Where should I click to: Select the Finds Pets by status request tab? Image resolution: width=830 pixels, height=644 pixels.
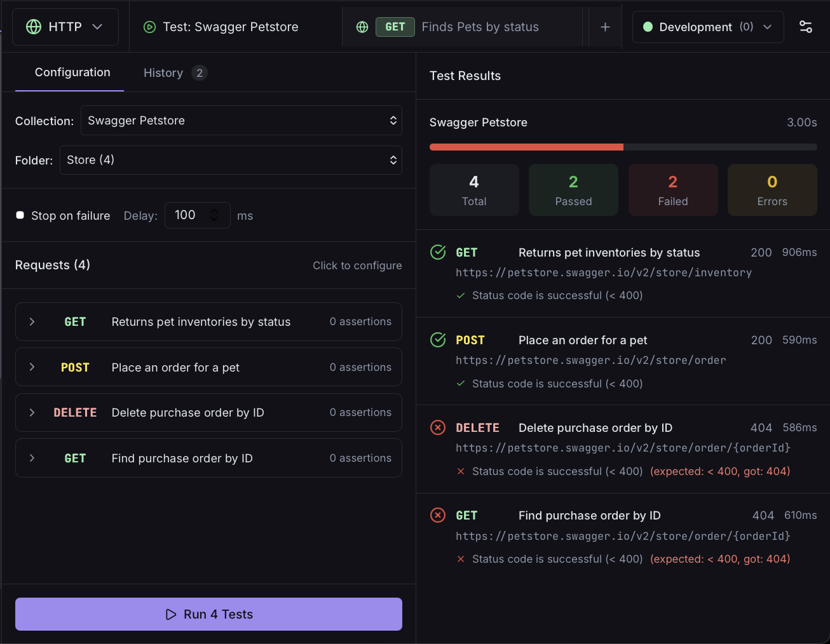tap(480, 27)
